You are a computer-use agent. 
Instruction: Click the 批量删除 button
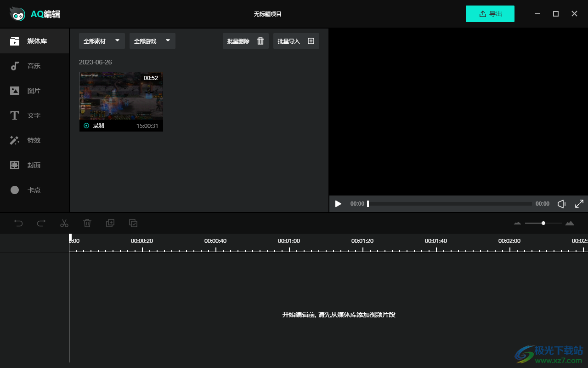pos(245,41)
